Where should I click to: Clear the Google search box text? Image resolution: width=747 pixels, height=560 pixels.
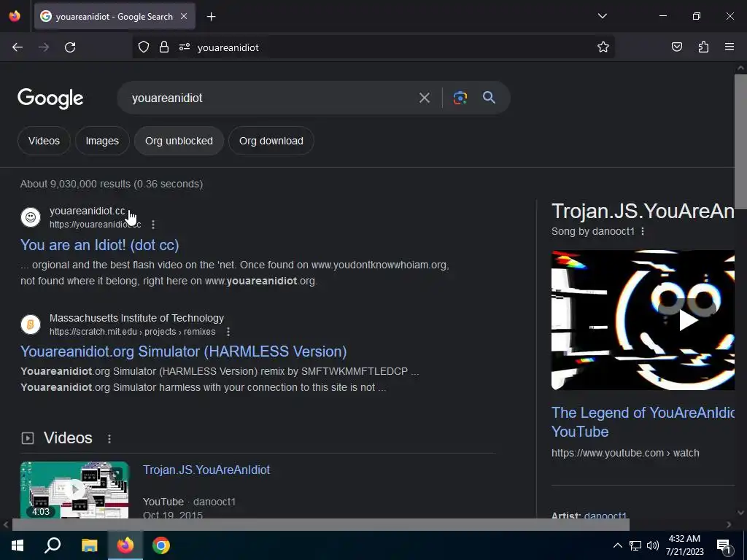coord(424,98)
